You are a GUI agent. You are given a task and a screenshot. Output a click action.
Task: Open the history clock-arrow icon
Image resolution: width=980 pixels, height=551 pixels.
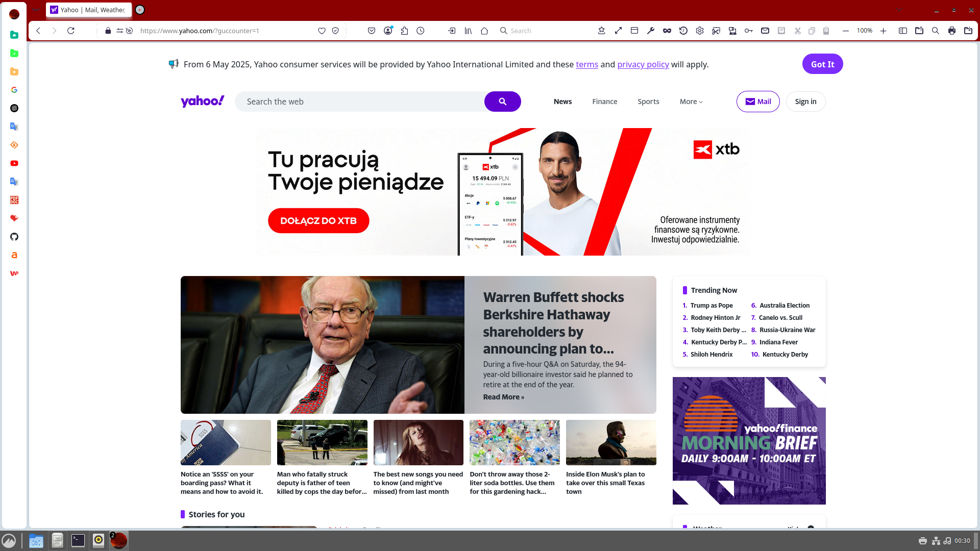coord(683,31)
